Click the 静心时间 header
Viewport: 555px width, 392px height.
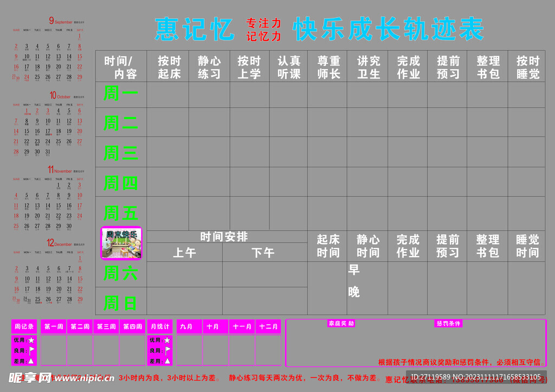coord(368,246)
